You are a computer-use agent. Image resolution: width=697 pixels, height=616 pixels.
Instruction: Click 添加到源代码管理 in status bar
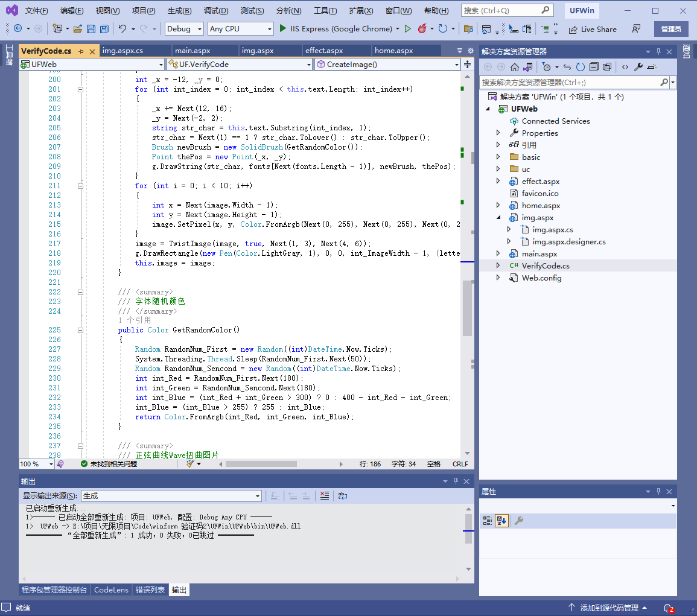(x=608, y=608)
